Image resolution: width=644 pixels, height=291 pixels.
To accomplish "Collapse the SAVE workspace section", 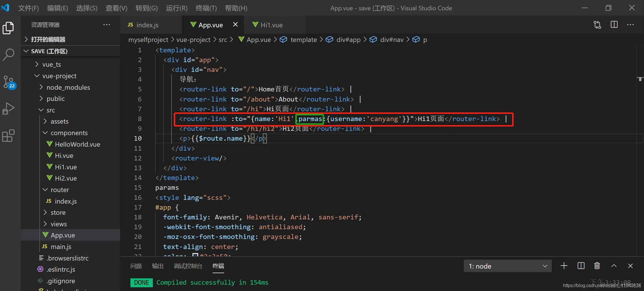I will [49, 51].
